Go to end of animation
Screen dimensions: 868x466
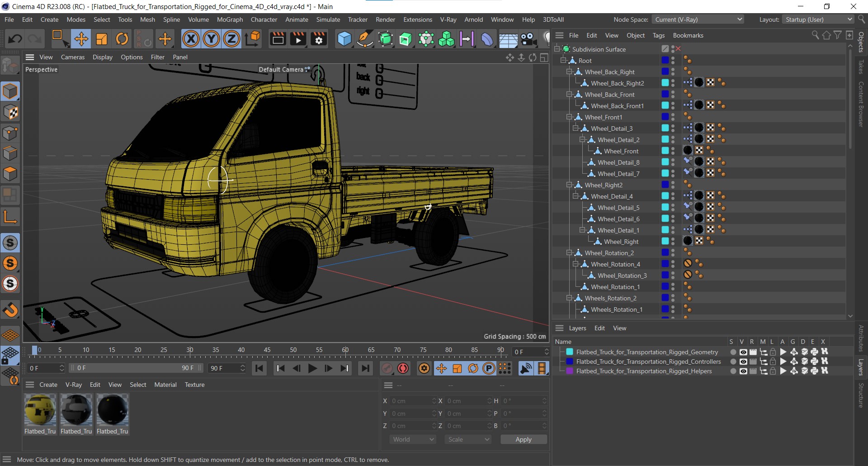click(365, 368)
